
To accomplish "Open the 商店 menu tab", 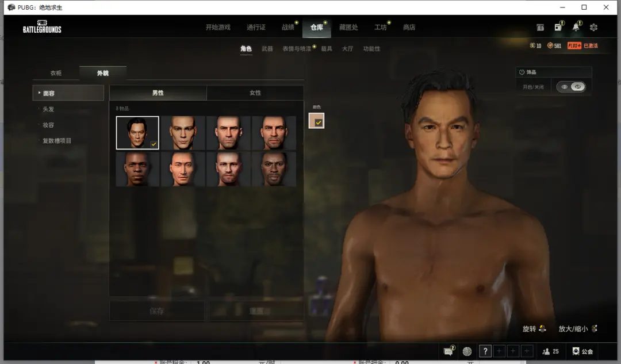I will (x=409, y=28).
